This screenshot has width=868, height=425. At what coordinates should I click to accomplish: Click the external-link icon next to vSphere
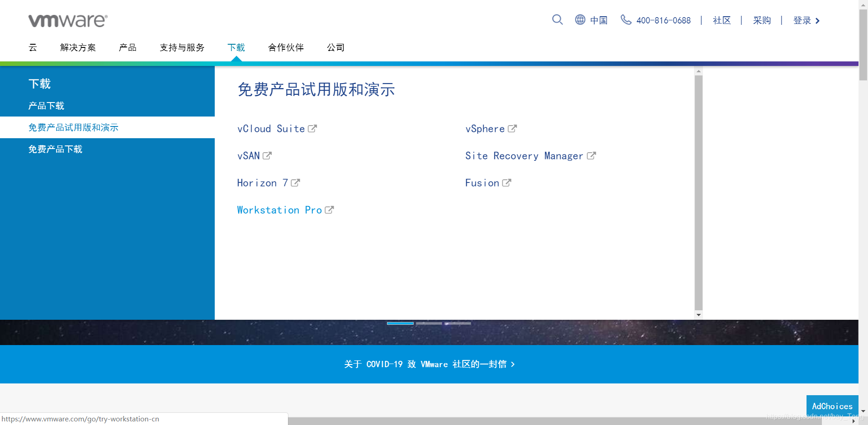click(x=512, y=129)
